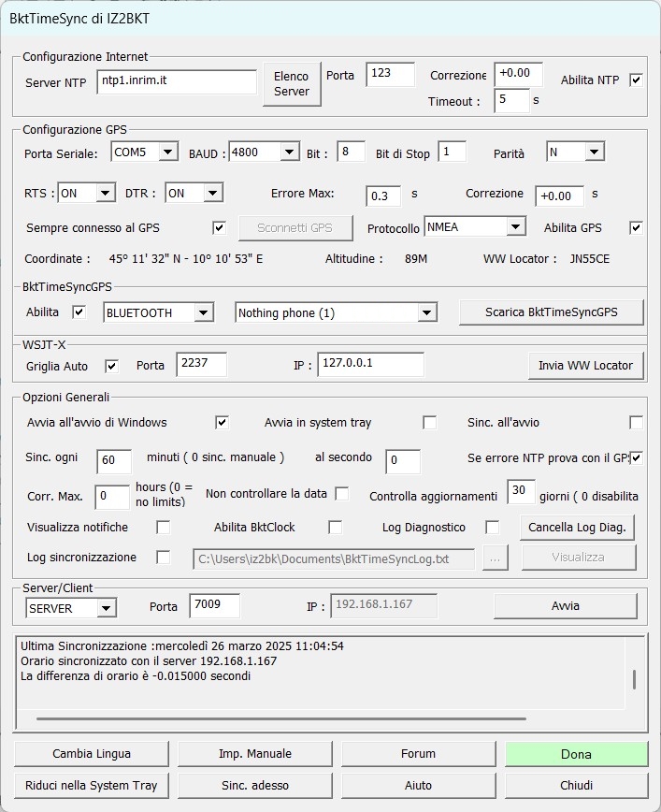Enable the Abilita NTP checkbox
This screenshot has width=661, height=812.
pos(636,80)
